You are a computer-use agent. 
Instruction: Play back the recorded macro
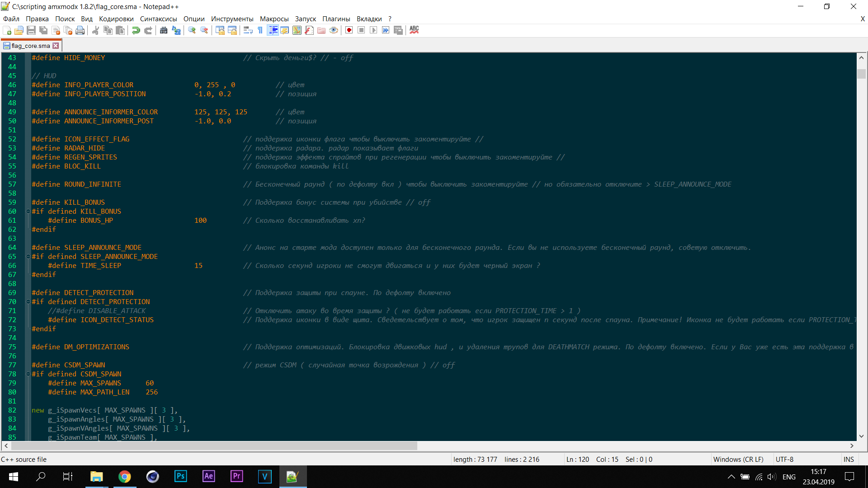click(x=373, y=30)
